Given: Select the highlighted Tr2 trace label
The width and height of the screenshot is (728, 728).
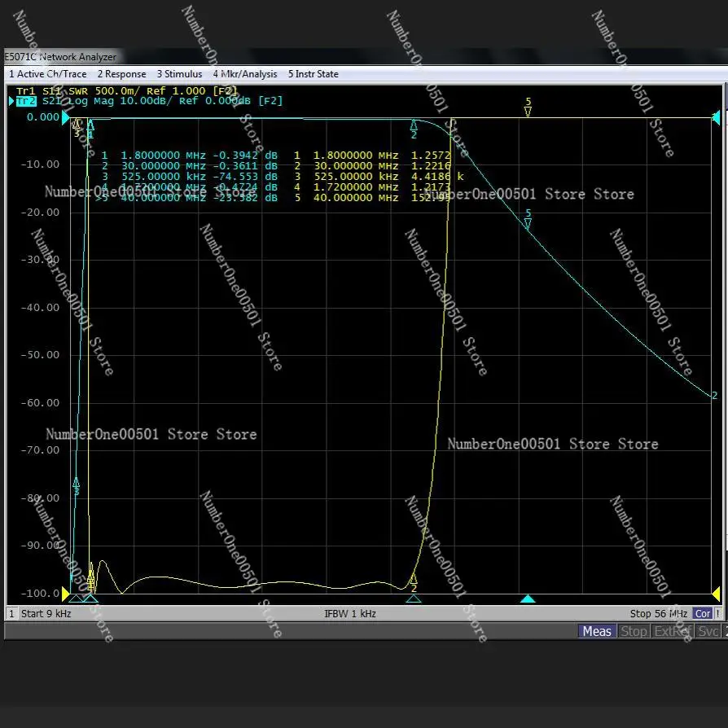Looking at the screenshot, I should (26, 101).
